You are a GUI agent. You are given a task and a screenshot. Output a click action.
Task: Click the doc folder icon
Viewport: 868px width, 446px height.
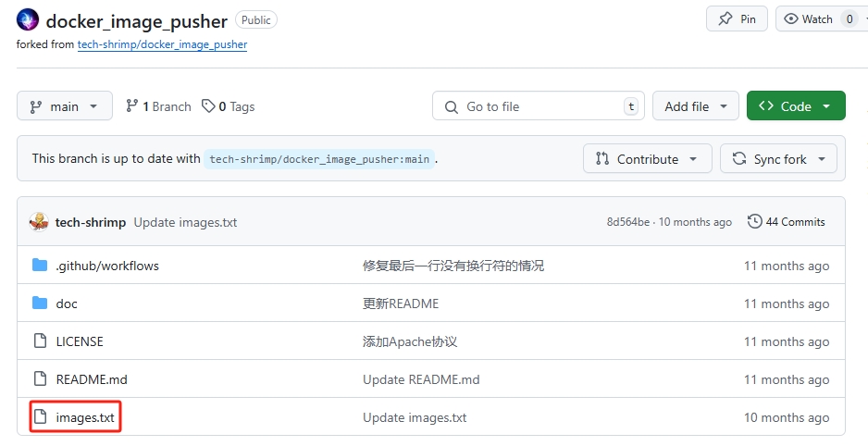coord(40,304)
